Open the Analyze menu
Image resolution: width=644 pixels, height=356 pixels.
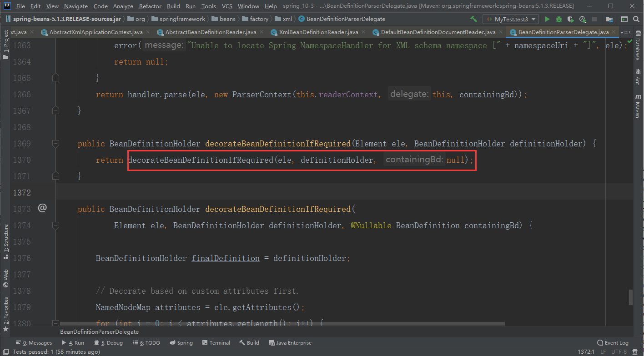123,6
